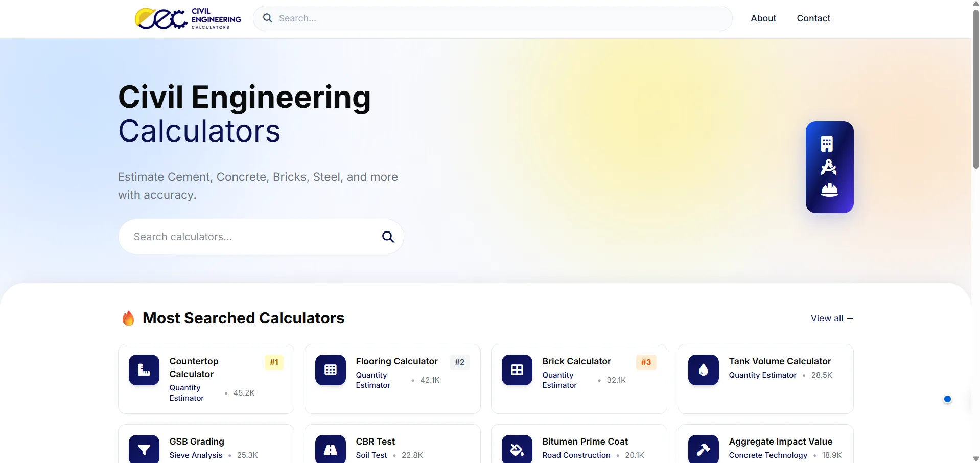Viewport: 980px width, 463px height.
Task: Follow the View all link
Action: pos(832,318)
